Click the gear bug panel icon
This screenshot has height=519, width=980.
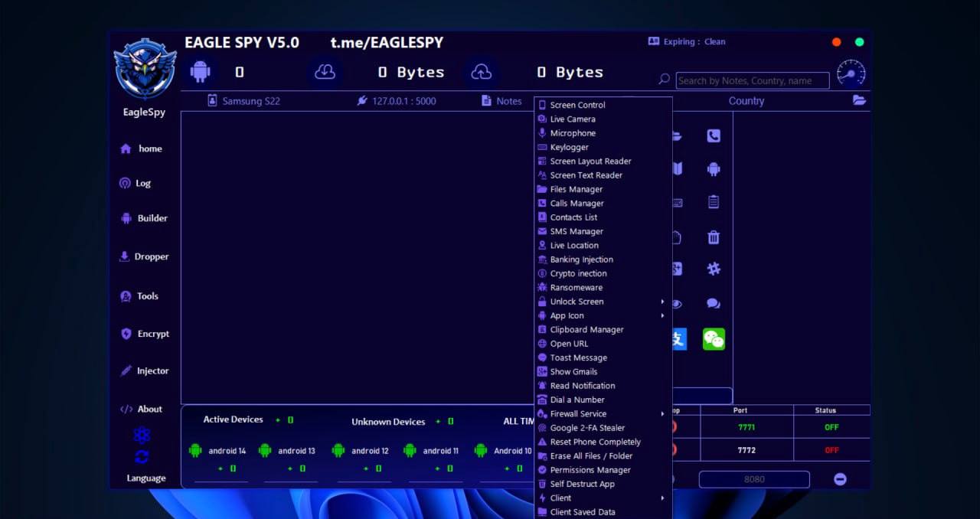click(714, 269)
